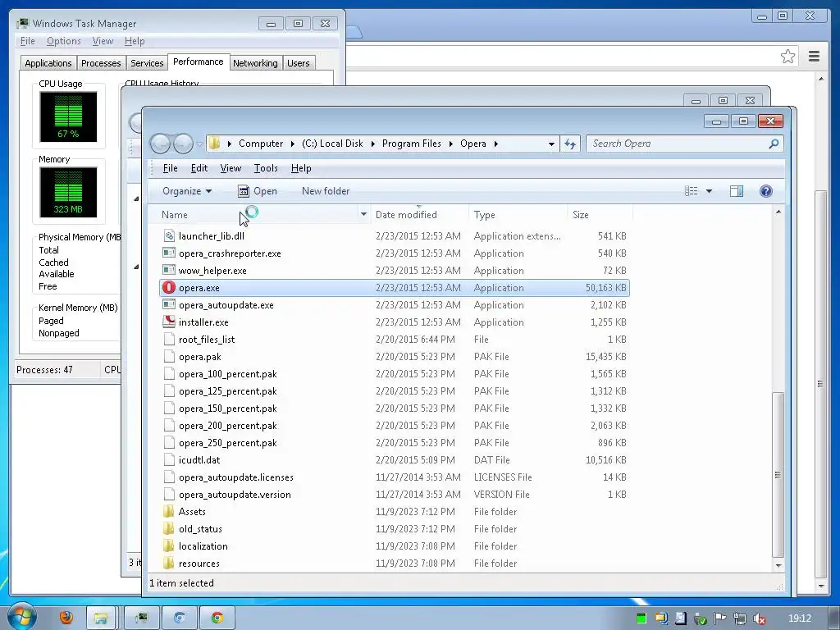This screenshot has width=840, height=630.
Task: Switch to Task Manager Networking tab
Action: (x=255, y=63)
